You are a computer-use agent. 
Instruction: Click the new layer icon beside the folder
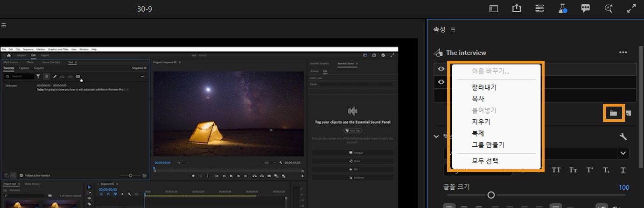pos(629,113)
